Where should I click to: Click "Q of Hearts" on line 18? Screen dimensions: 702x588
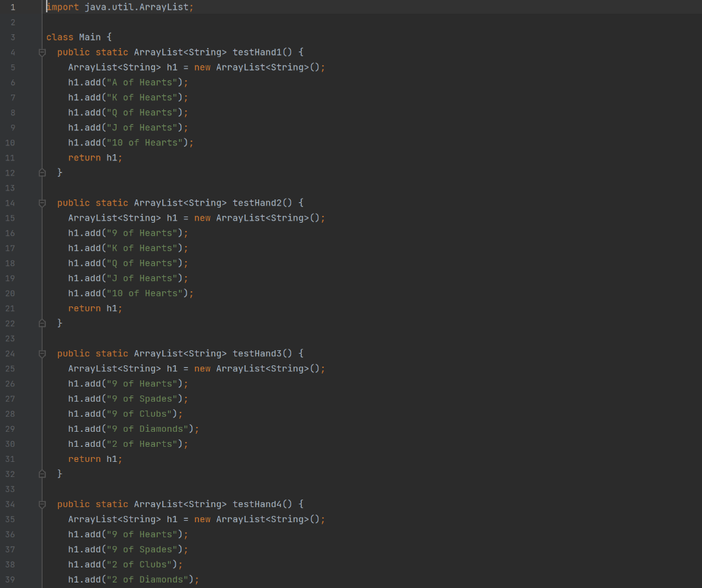tap(142, 263)
